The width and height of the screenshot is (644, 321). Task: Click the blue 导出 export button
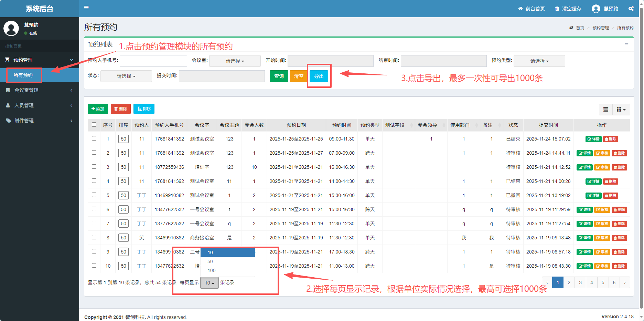319,76
